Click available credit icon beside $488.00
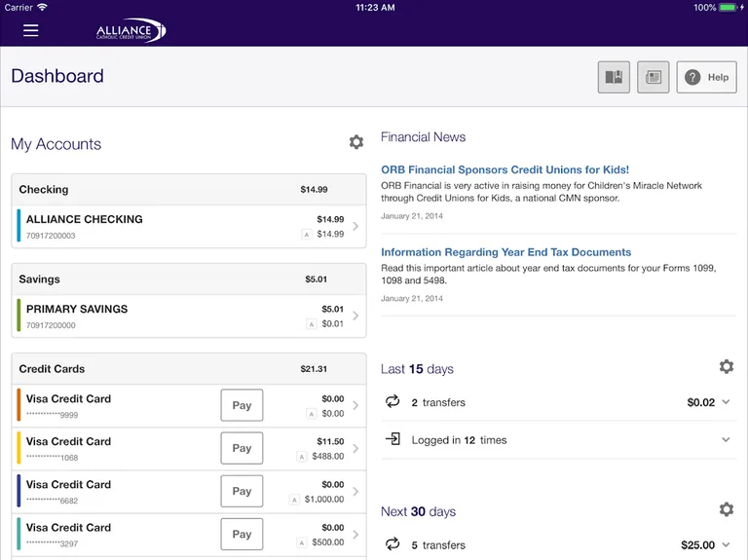748x560 pixels. (302, 457)
